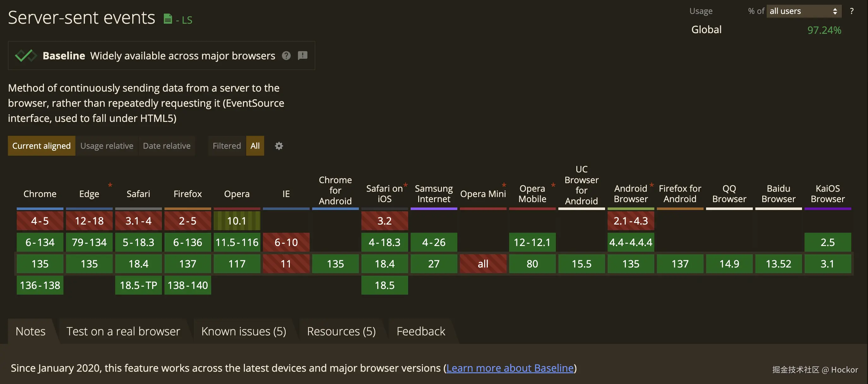Click the Baseline help question mark icon

[286, 56]
